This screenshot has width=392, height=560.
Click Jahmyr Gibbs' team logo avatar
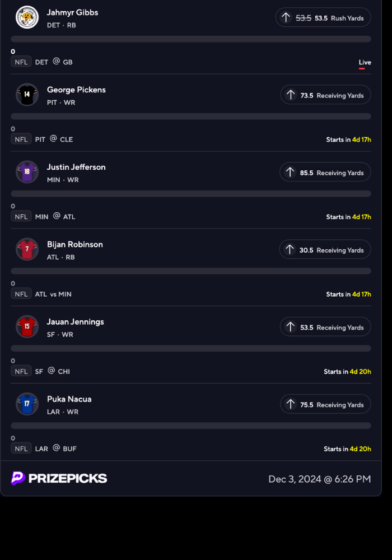[27, 17]
